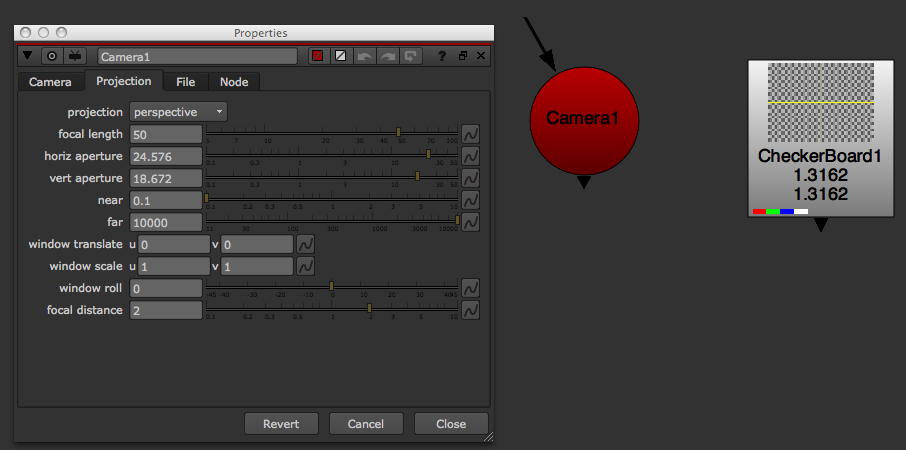Viewport: 906px width, 450px height.
Task: Open the projection type dropdown
Action: [178, 112]
